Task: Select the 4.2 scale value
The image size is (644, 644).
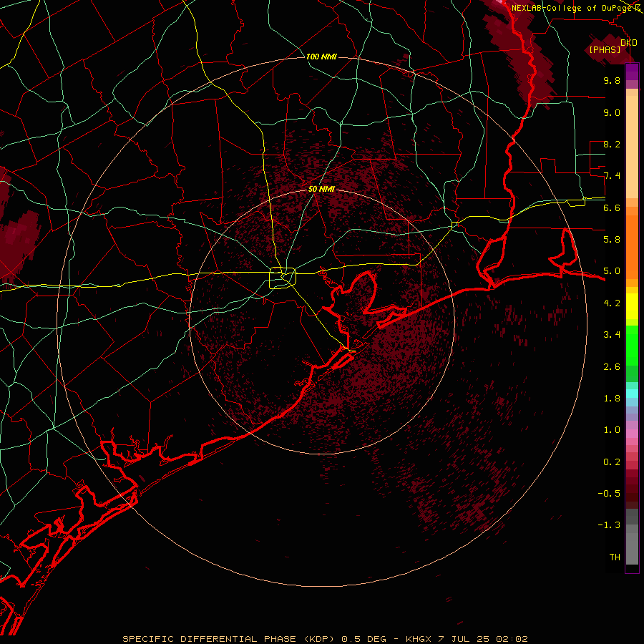Action: pos(612,303)
